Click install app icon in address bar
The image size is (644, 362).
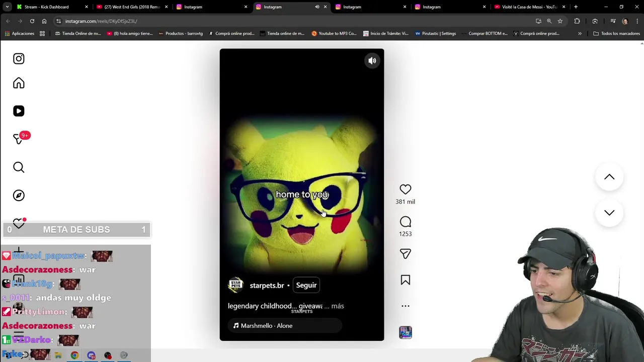tap(538, 21)
